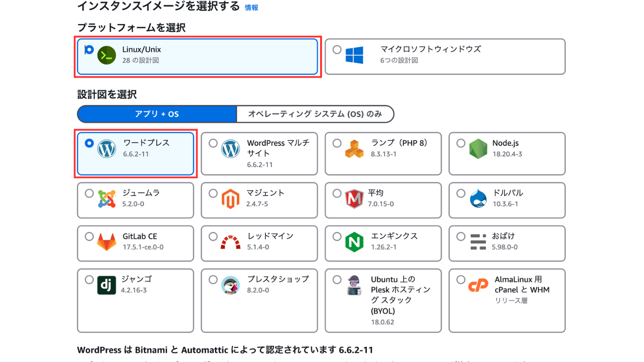
Task: Click the ランプ (PHP 8) stack icon
Action: tap(354, 149)
